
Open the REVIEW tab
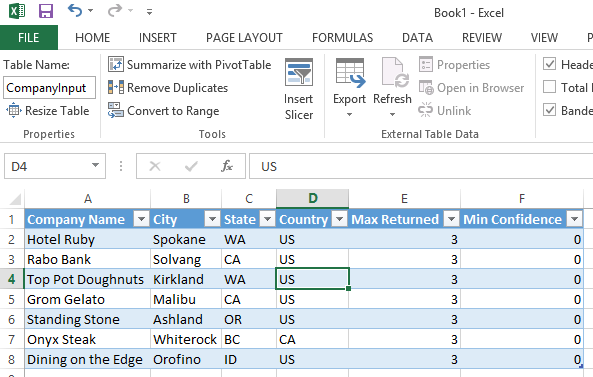482,37
